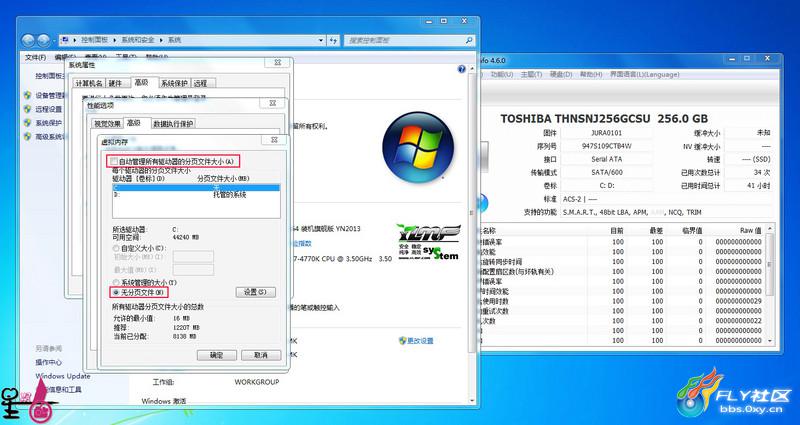The image size is (800, 425).
Task: Click the Control Panel window scrollbar down arrow
Action: coord(472,401)
